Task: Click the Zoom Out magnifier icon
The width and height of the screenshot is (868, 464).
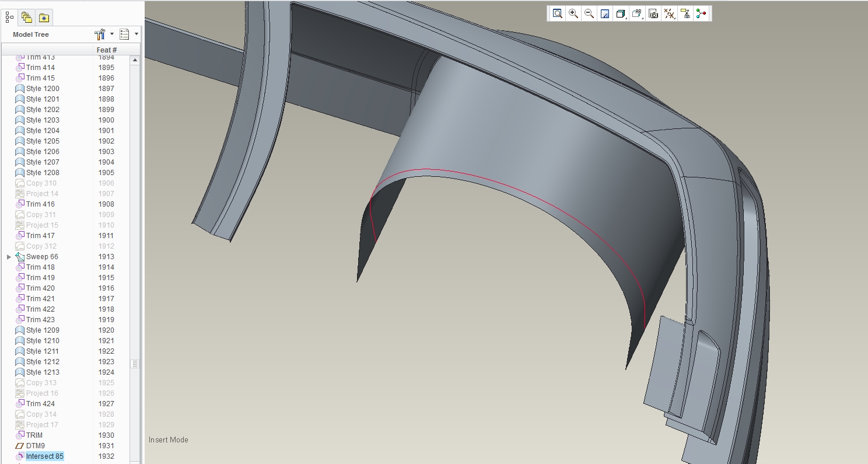Action: pos(589,13)
